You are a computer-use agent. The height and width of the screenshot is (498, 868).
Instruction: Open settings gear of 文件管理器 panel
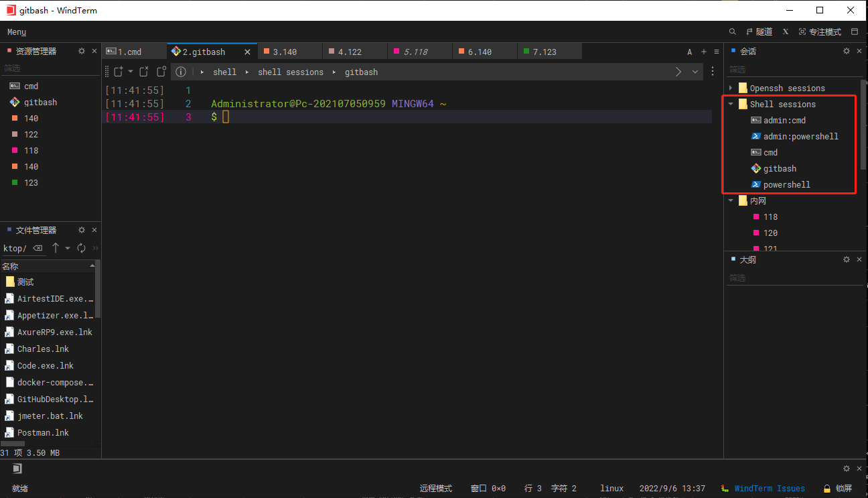point(82,230)
